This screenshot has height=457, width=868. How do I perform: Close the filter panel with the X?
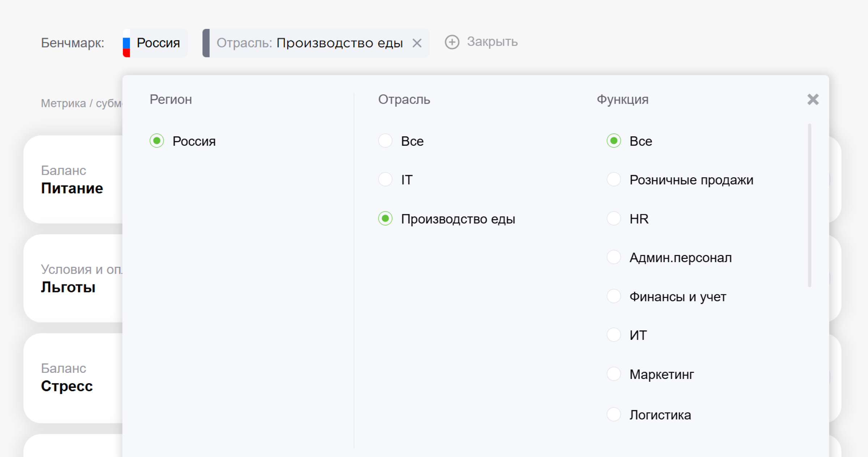pos(813,99)
